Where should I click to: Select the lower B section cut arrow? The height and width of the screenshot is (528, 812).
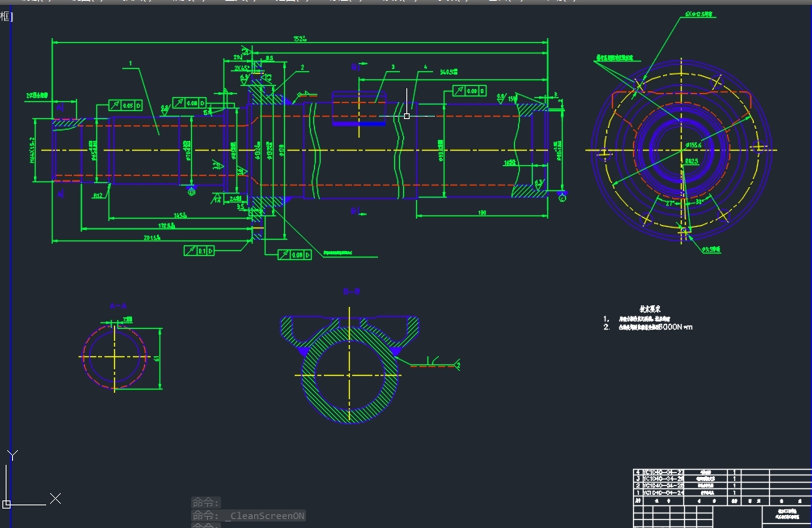(359, 211)
